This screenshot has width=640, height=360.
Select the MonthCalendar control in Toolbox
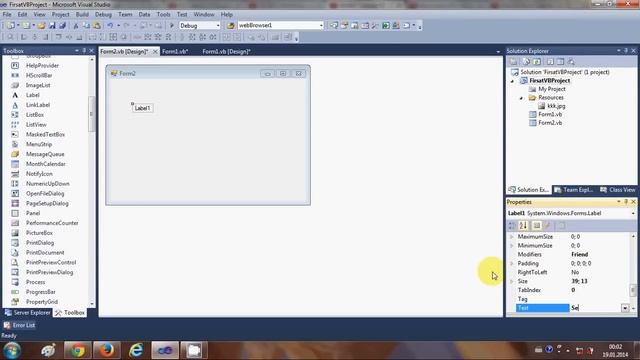[46, 164]
